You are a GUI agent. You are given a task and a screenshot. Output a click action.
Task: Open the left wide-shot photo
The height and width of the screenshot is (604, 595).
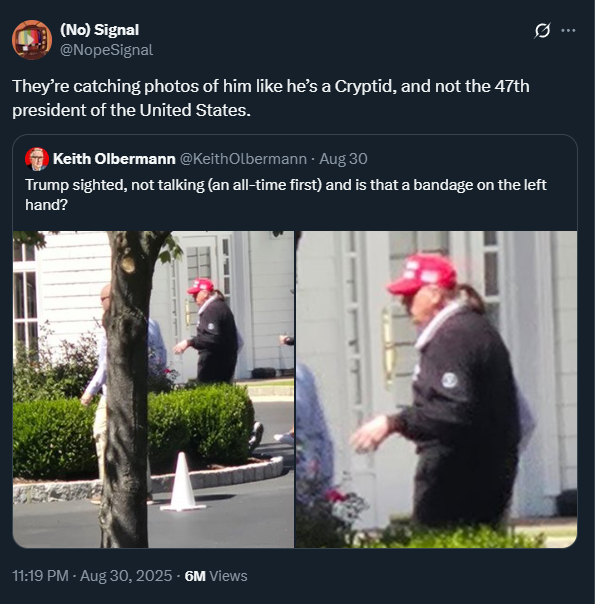click(x=153, y=389)
